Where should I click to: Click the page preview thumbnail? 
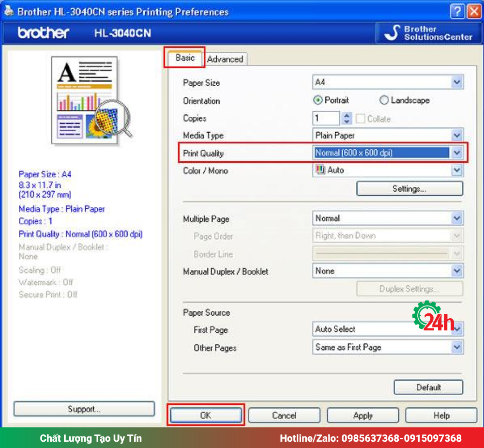[x=91, y=100]
